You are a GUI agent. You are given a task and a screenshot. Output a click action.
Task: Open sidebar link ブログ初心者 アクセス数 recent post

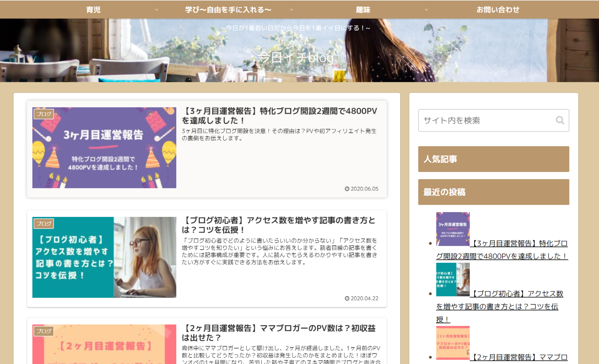tap(499, 306)
